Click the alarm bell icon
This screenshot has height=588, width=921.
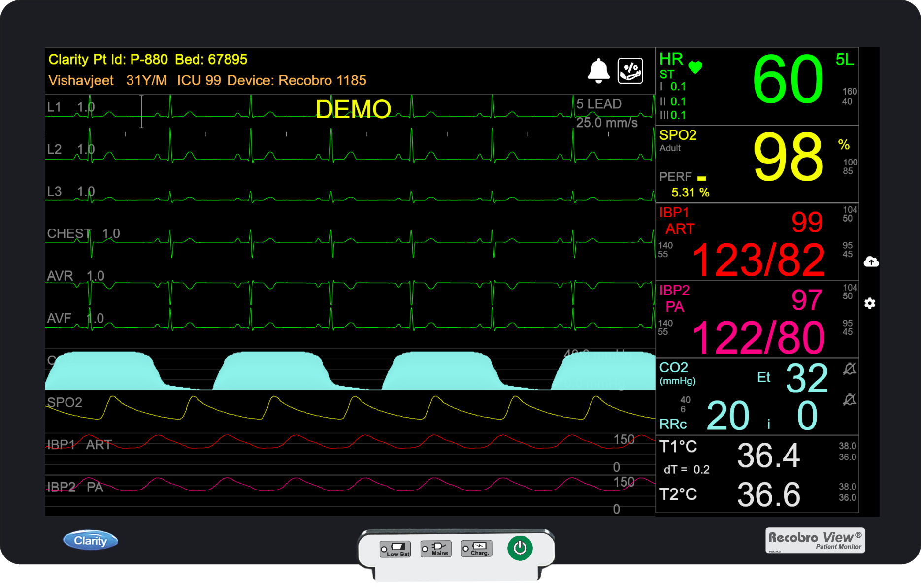(x=598, y=71)
